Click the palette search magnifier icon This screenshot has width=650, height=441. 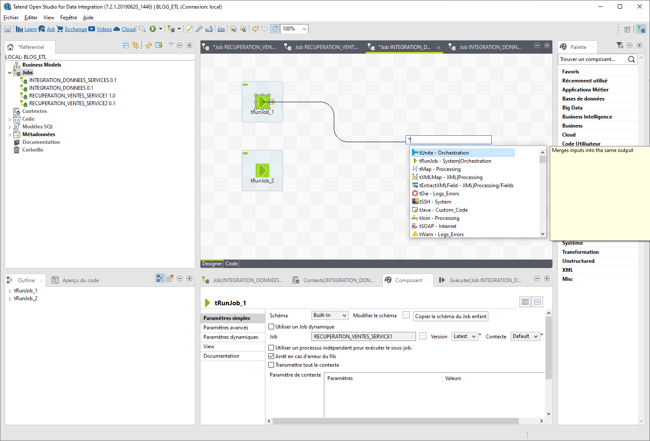pos(631,59)
